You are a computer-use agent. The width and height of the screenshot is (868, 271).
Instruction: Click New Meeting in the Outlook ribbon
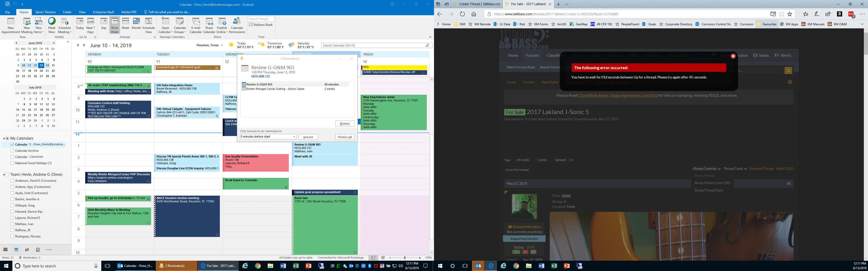(x=27, y=26)
